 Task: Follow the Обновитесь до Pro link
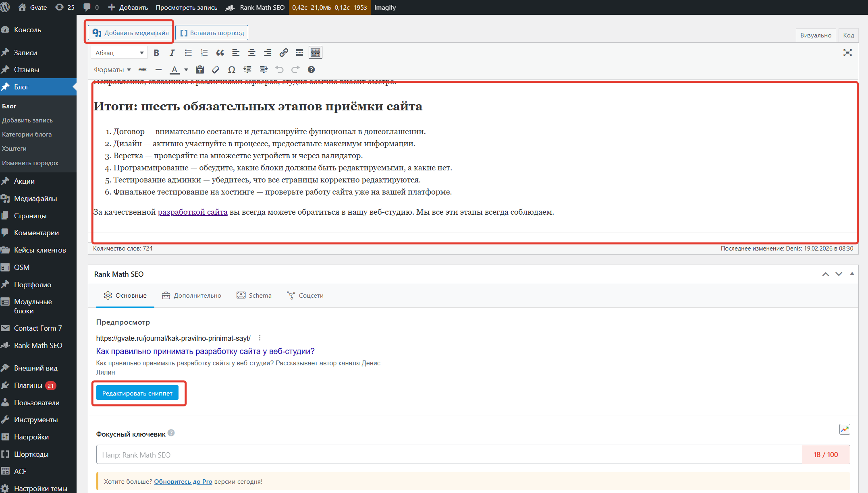(x=183, y=482)
